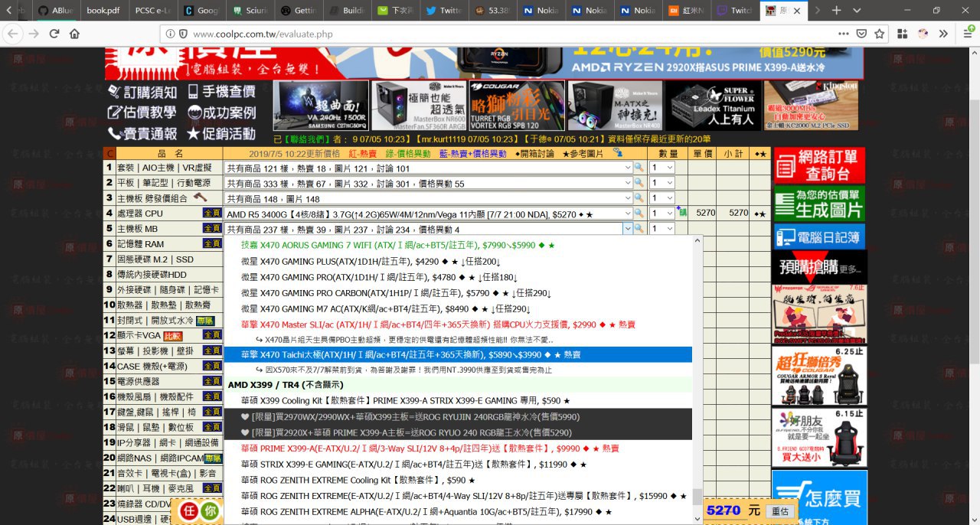
Task: Open the page actions three-dots menu
Action: tap(843, 34)
